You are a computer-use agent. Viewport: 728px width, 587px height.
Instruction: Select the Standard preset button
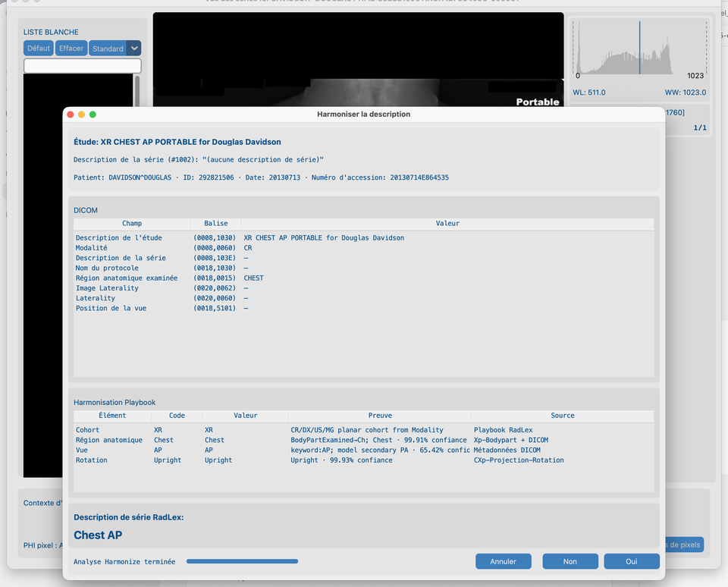108,49
